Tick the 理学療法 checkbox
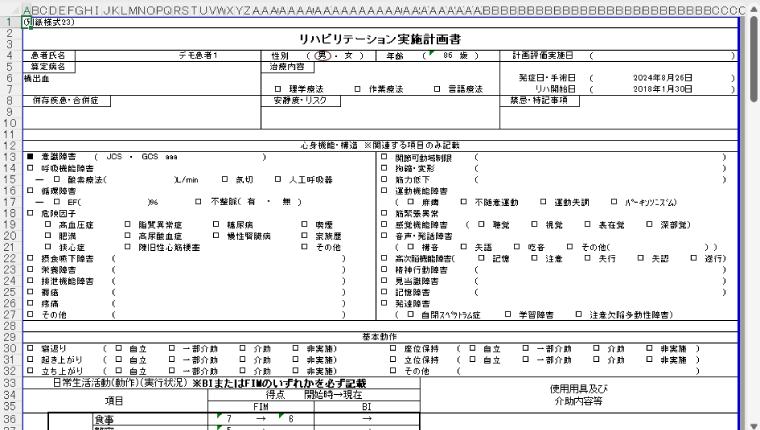This screenshot has width=760, height=430. [278, 89]
